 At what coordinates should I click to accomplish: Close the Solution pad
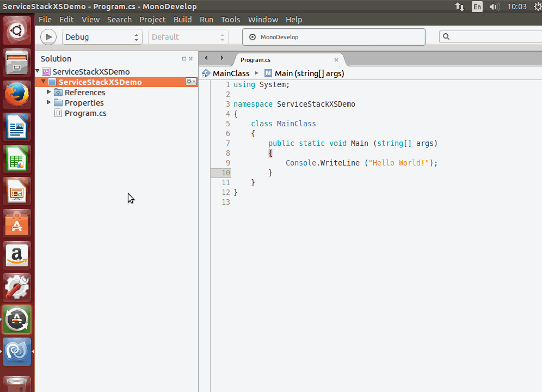(191, 59)
